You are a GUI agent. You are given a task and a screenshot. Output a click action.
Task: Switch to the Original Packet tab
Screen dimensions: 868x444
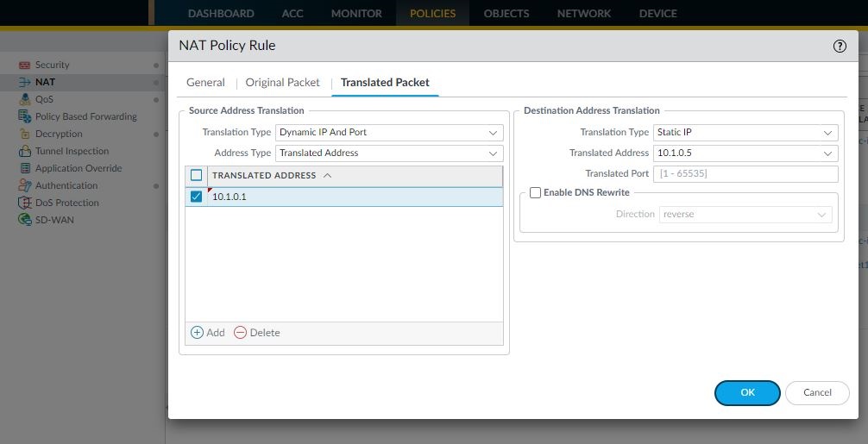pos(282,83)
